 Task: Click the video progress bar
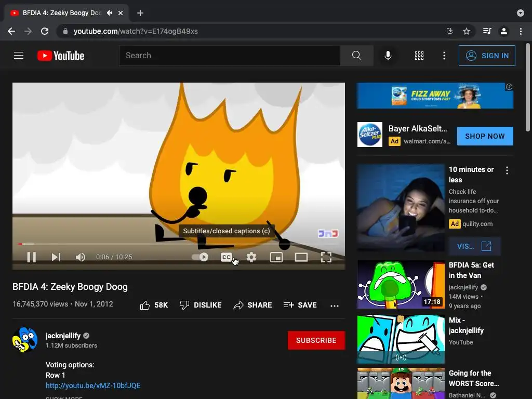pos(179,244)
